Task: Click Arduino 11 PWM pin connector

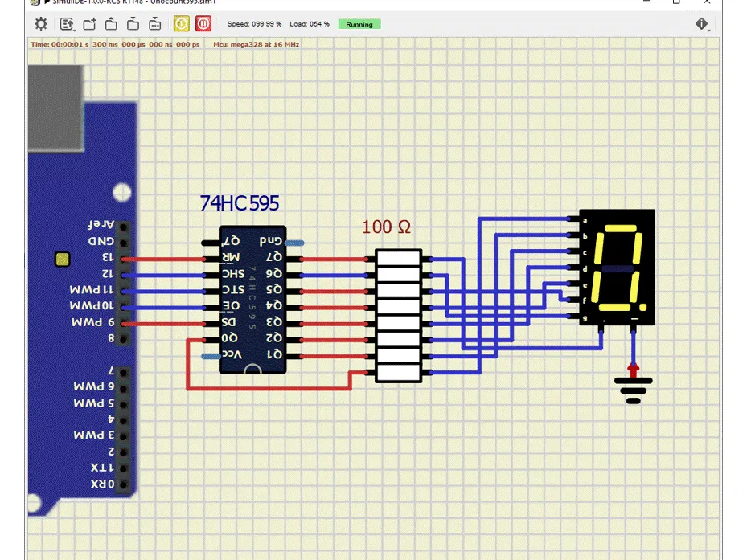Action: [123, 291]
